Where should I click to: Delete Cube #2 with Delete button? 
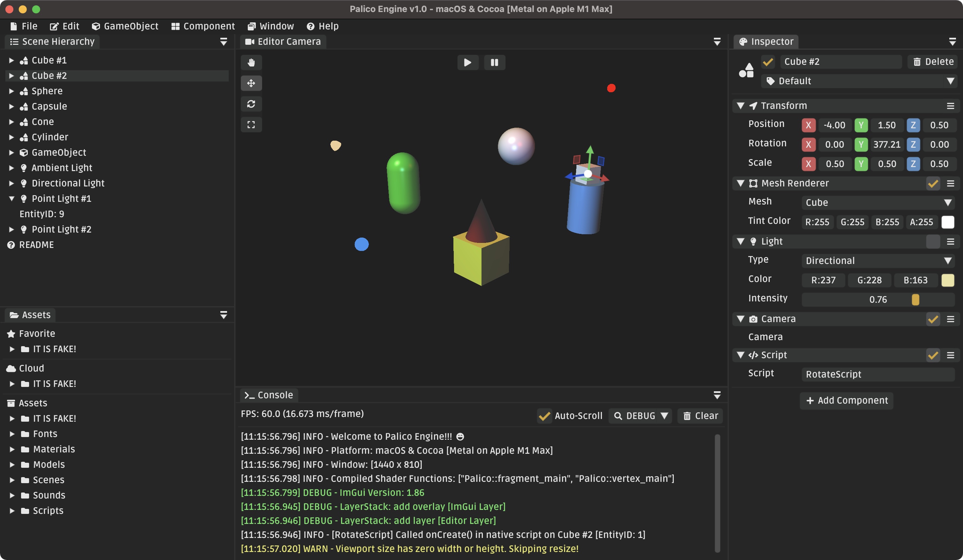933,62
